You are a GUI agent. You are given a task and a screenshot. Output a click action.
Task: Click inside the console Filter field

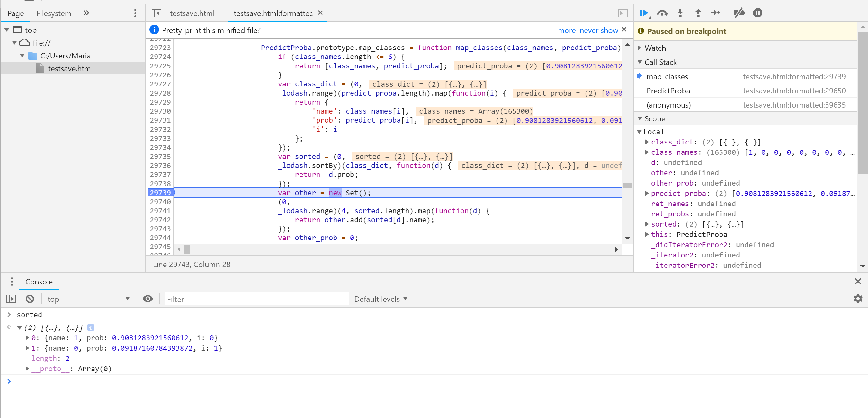click(256, 299)
